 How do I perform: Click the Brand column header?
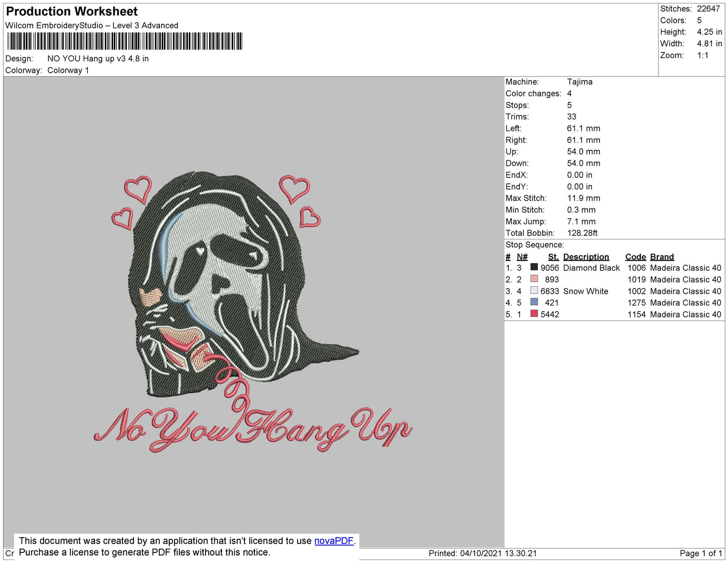[661, 257]
